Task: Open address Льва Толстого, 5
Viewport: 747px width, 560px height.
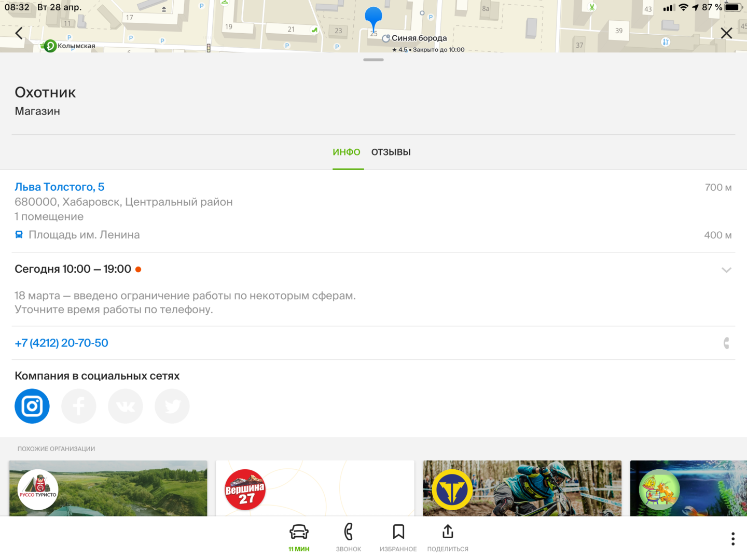Action: [60, 187]
